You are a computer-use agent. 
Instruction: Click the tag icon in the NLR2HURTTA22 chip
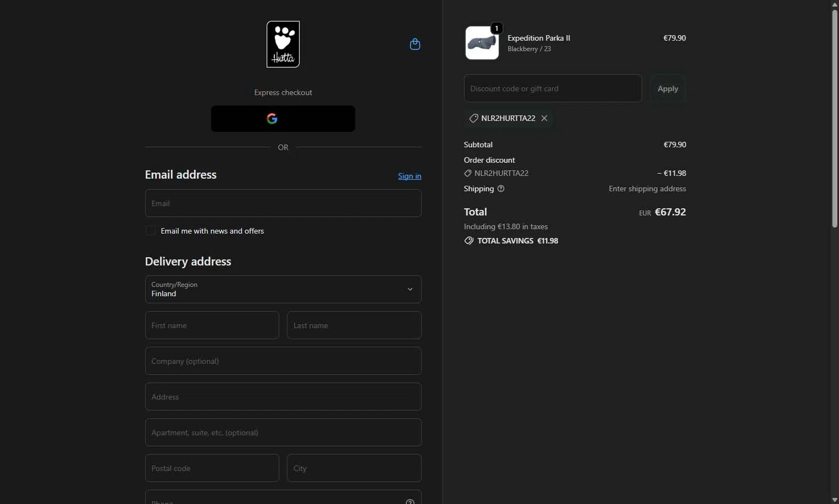click(473, 118)
